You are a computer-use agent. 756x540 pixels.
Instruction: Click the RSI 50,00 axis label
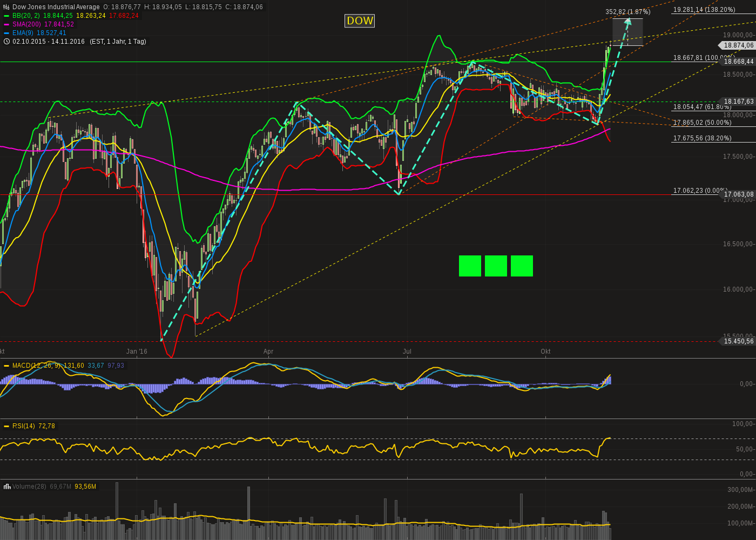tap(744, 449)
